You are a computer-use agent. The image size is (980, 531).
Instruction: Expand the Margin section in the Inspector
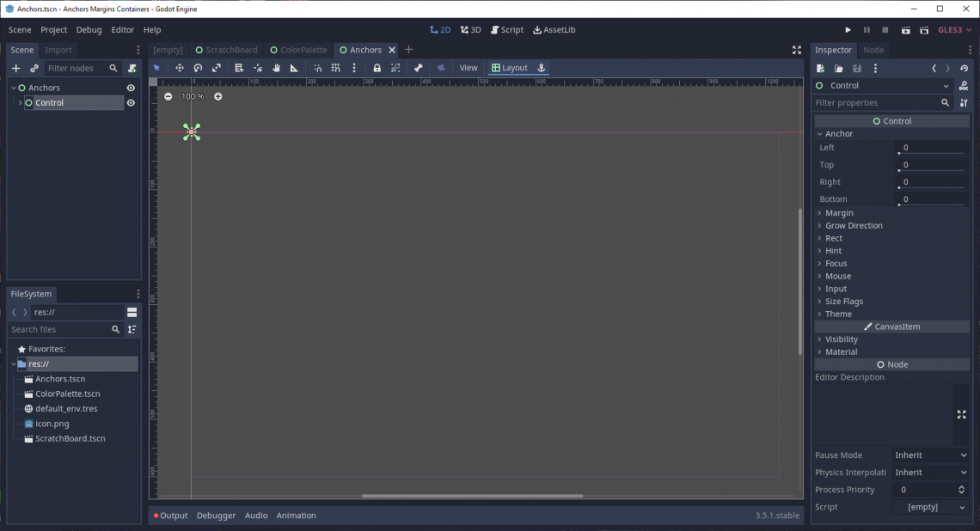pyautogui.click(x=838, y=212)
